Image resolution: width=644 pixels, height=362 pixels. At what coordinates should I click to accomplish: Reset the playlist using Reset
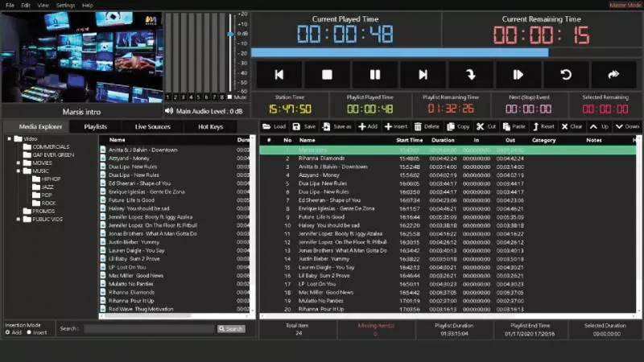tap(544, 127)
